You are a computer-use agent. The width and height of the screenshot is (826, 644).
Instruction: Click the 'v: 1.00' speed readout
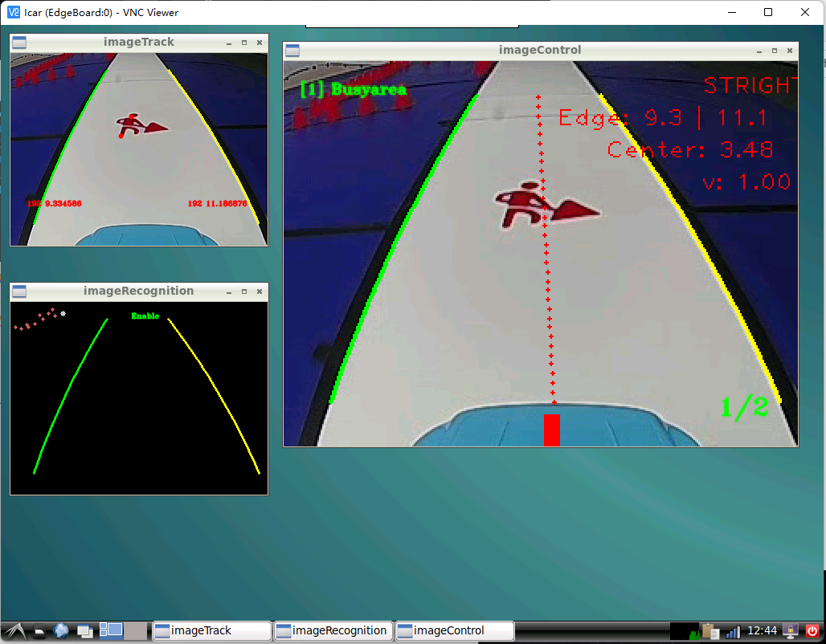click(x=746, y=182)
